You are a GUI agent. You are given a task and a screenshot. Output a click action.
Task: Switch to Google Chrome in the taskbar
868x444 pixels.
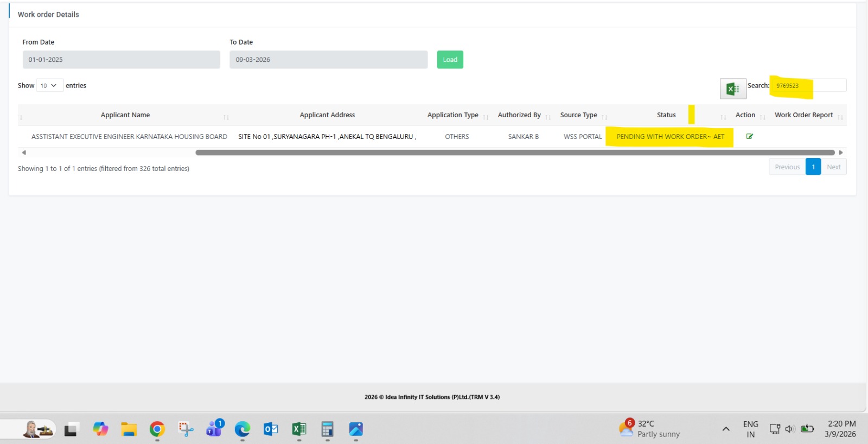pyautogui.click(x=157, y=429)
